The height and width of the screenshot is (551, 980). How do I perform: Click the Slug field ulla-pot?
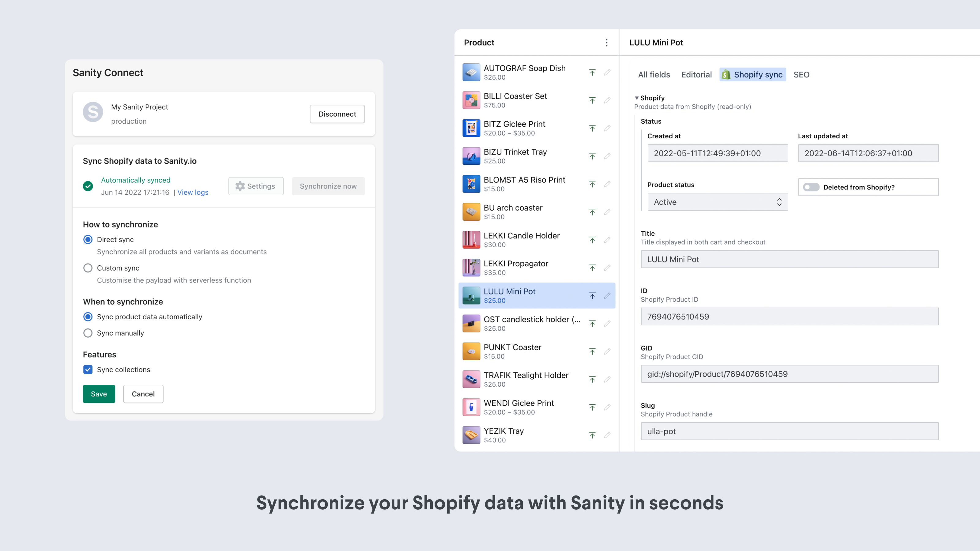790,432
